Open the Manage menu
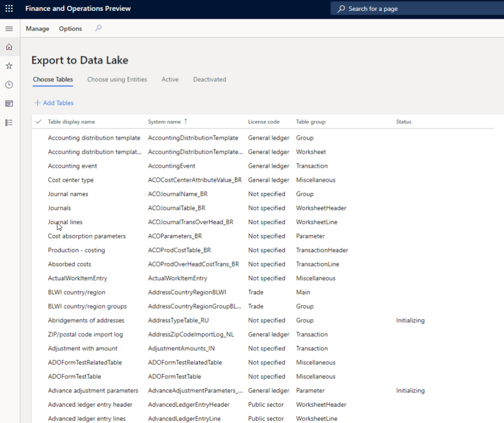Screen dimensions: 504x423 pos(37,29)
